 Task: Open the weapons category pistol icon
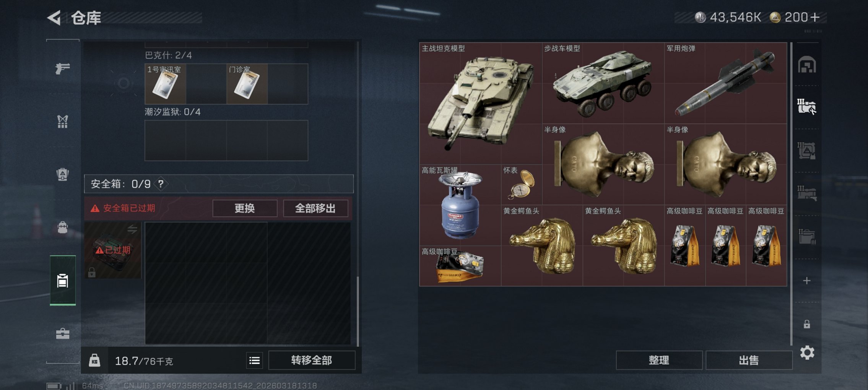pos(63,68)
